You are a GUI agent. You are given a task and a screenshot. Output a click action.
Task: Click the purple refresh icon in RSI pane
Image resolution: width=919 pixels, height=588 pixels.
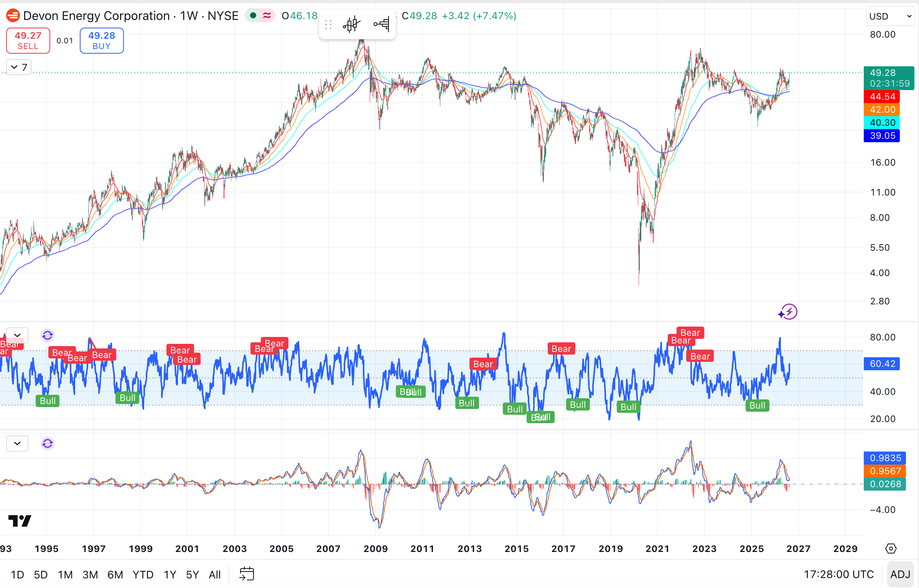[48, 336]
